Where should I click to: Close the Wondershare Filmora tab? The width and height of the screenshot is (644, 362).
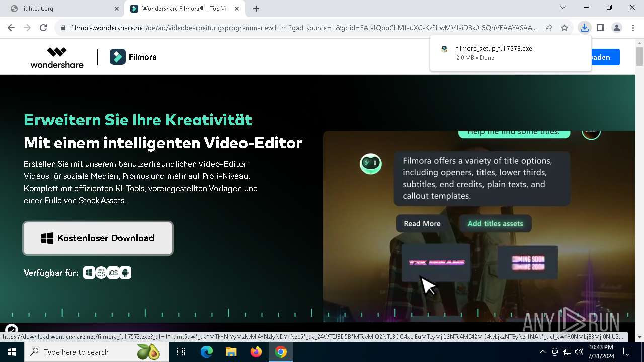[x=238, y=9]
